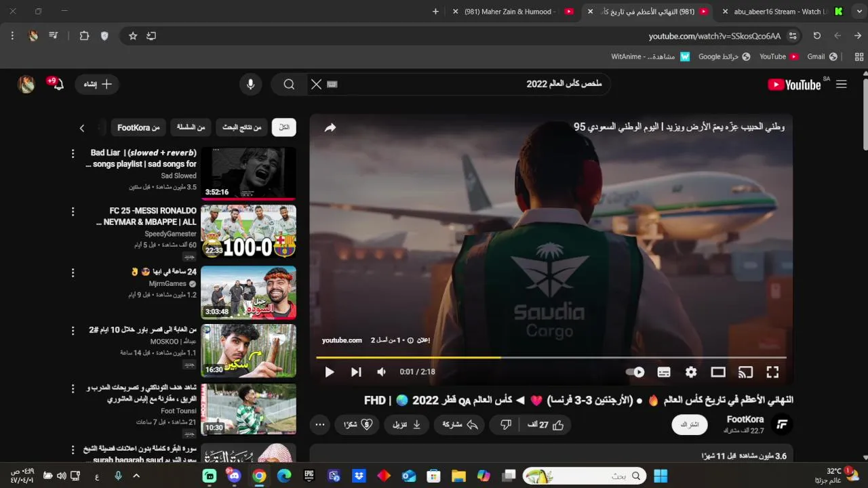This screenshot has width=868, height=488.
Task: Cast video to a TV
Action: 745,372
